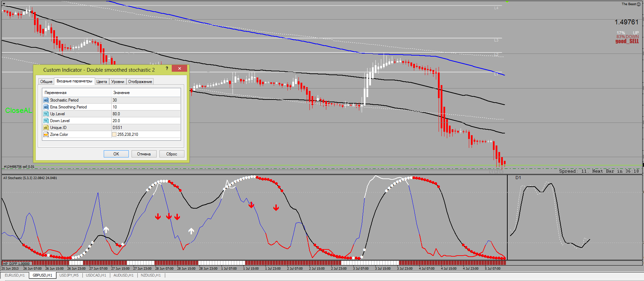Select the Down.Level variable name
This screenshot has width=644, height=281.
(60, 121)
